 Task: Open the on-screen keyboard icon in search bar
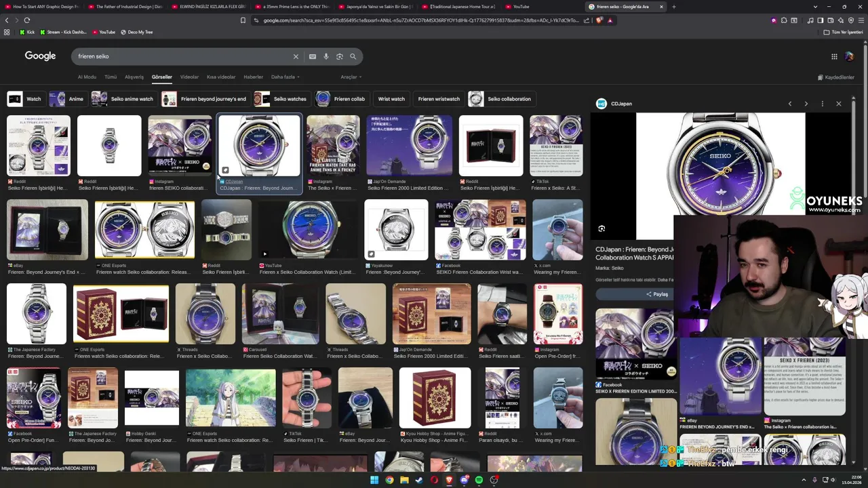pos(313,56)
